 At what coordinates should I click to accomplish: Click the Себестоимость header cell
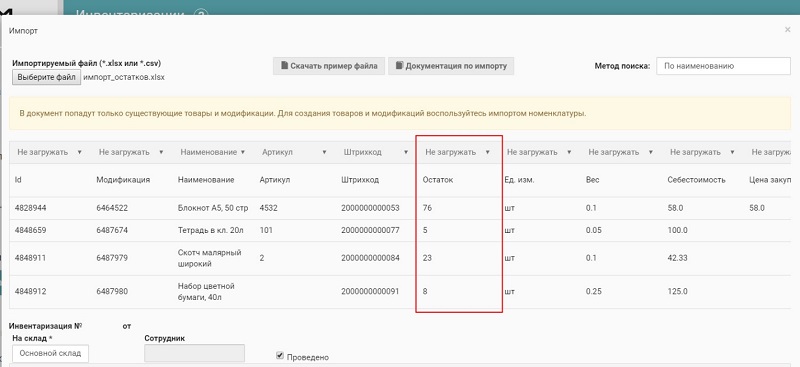click(696, 180)
